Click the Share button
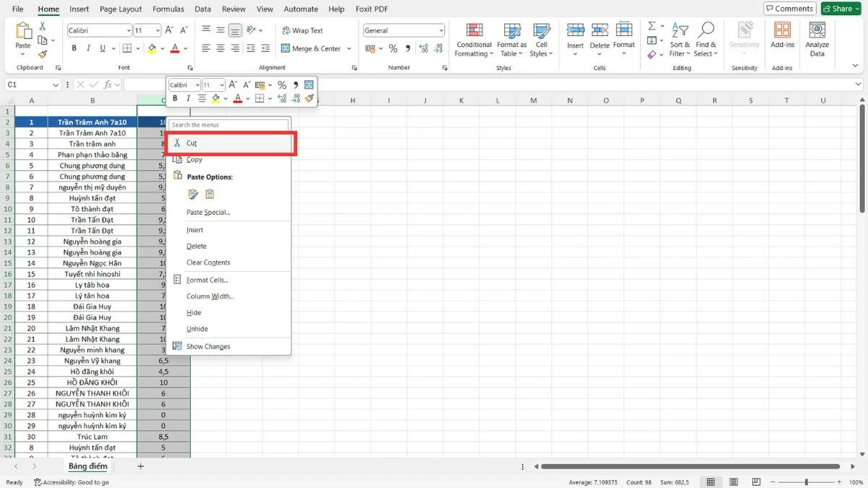Image resolution: width=868 pixels, height=488 pixels. tap(840, 9)
